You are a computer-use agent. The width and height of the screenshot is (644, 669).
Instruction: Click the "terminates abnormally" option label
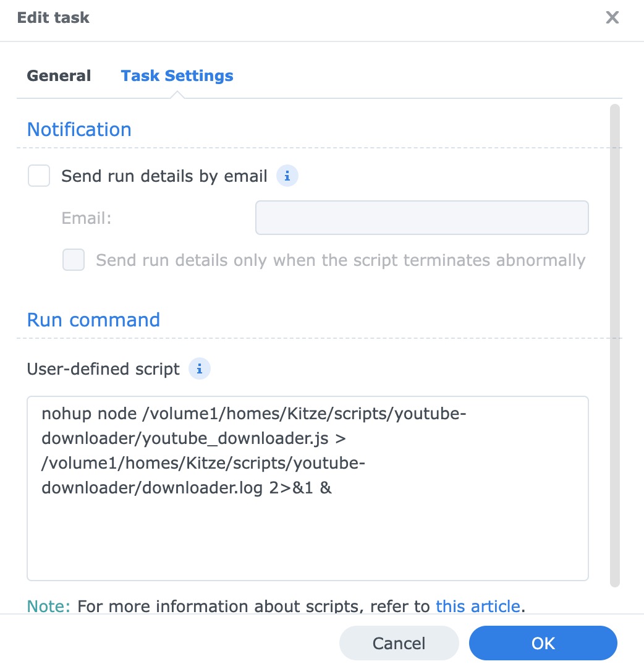pos(340,260)
